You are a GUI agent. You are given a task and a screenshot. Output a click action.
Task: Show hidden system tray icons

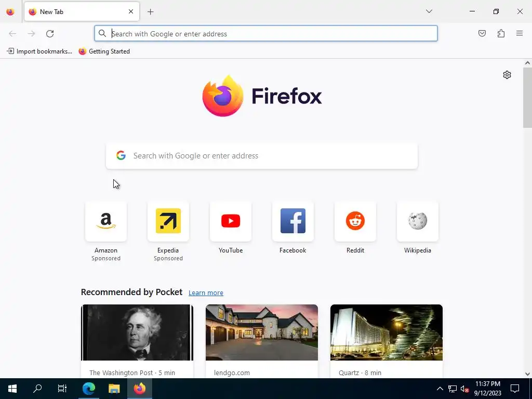(440, 389)
